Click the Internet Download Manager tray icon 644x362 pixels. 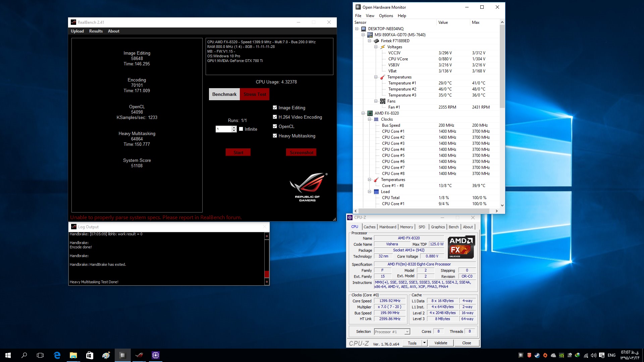[x=577, y=355]
